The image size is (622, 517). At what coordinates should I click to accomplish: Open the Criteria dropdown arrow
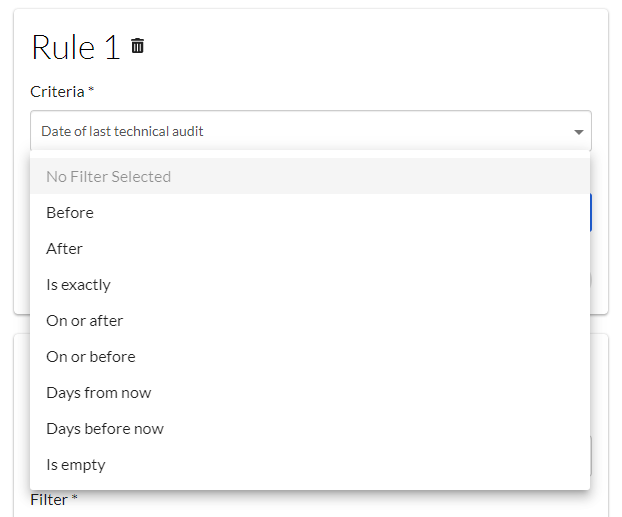pyautogui.click(x=578, y=132)
